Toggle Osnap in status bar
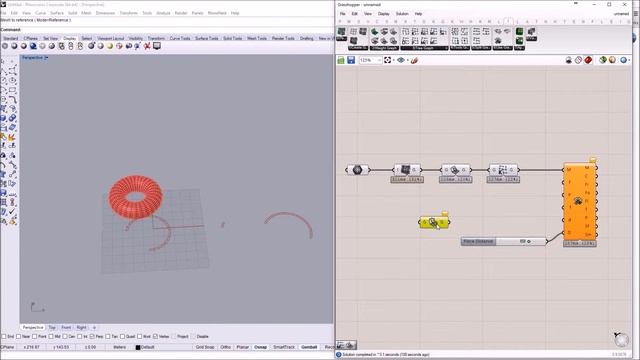Screen dimensions: 640x360 [x=260, y=347]
